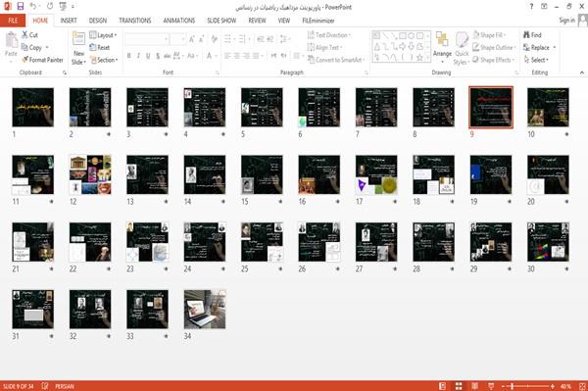Viewport: 588px width, 391px height.
Task: Start Slide Show from status bar
Action: tap(491, 386)
